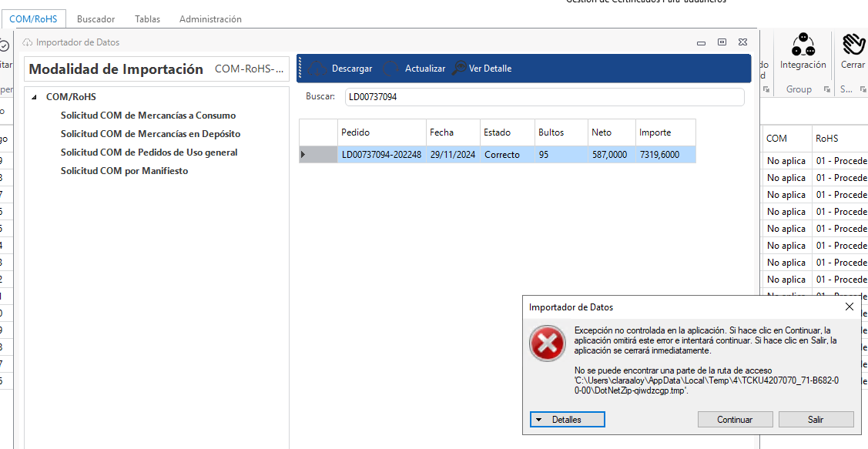
Task: Select the LD00737094-202248 order row
Action: (381, 155)
